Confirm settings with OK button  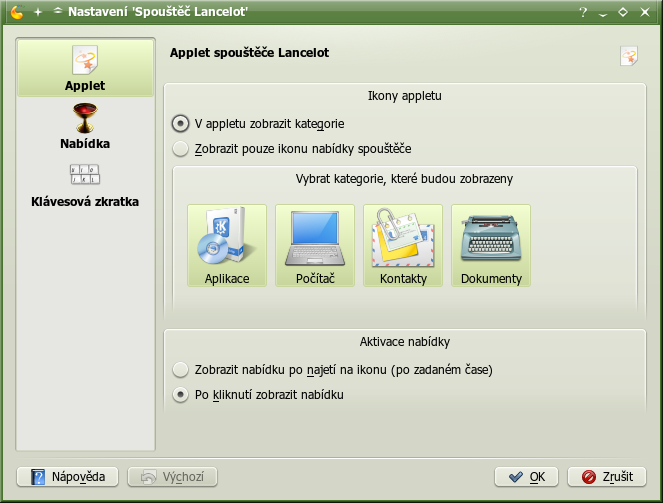[526, 477]
